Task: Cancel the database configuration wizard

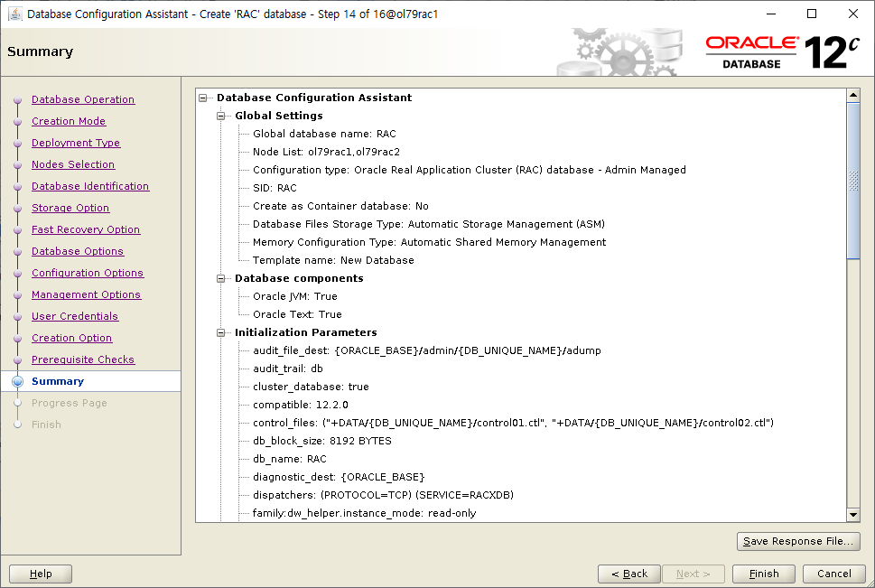Action: tap(834, 574)
